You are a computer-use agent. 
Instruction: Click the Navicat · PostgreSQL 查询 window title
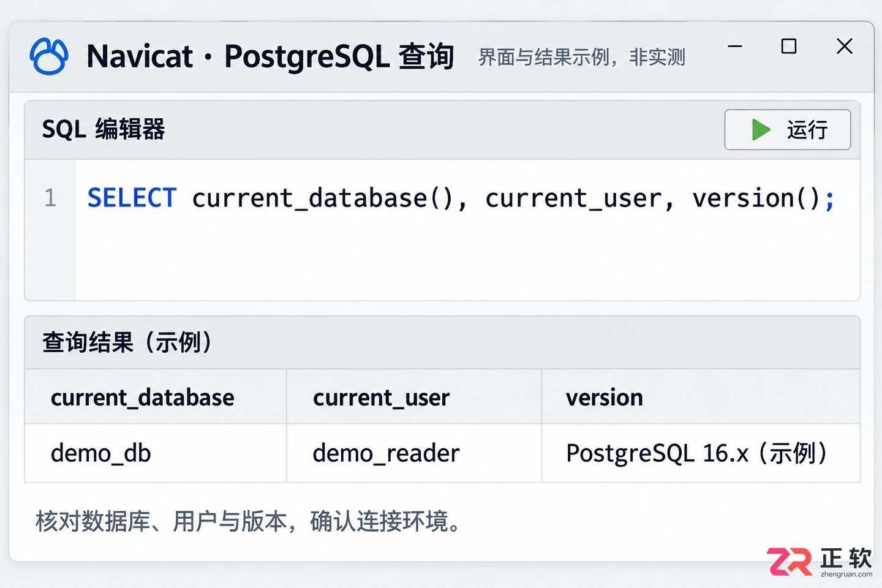pos(270,56)
